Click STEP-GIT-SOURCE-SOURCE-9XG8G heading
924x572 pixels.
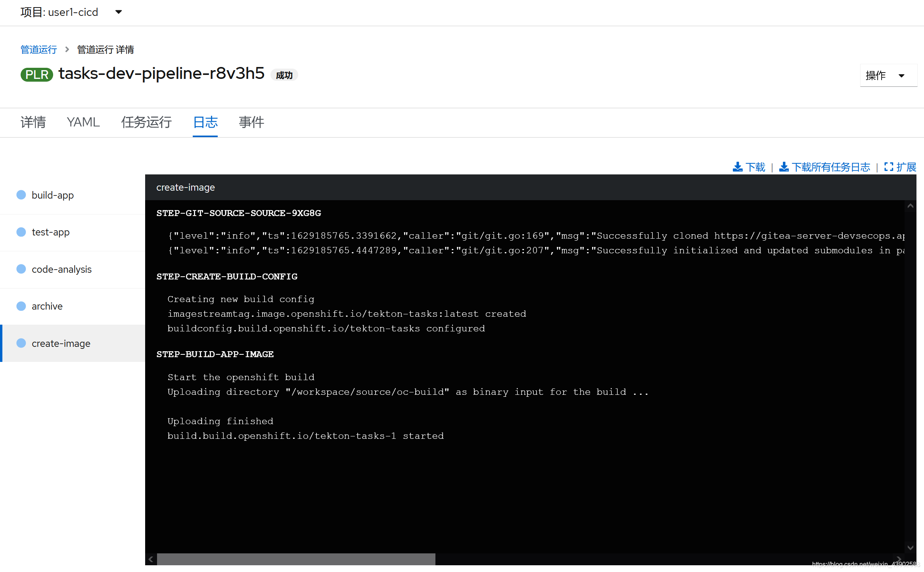click(x=239, y=213)
